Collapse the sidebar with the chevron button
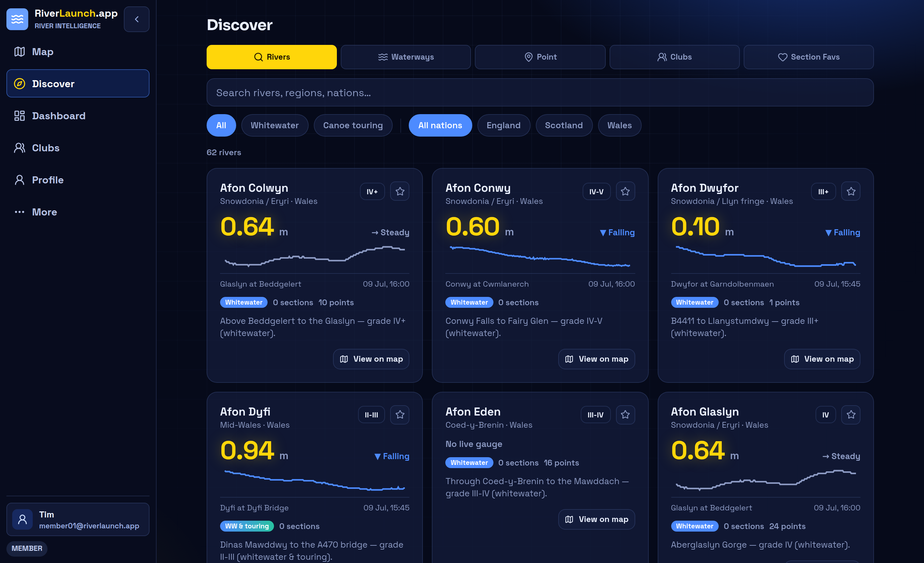This screenshot has height=563, width=924. click(x=136, y=19)
